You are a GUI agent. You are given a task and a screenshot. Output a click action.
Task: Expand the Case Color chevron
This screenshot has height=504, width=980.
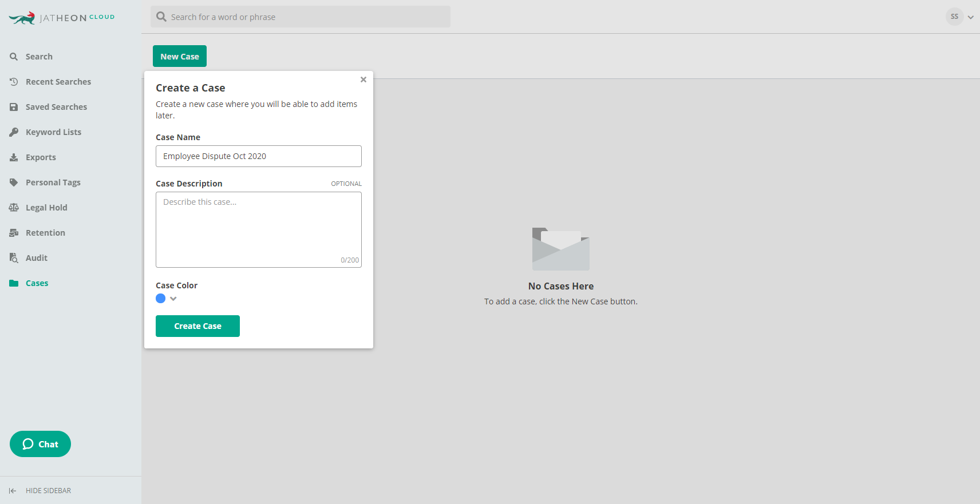tap(173, 299)
